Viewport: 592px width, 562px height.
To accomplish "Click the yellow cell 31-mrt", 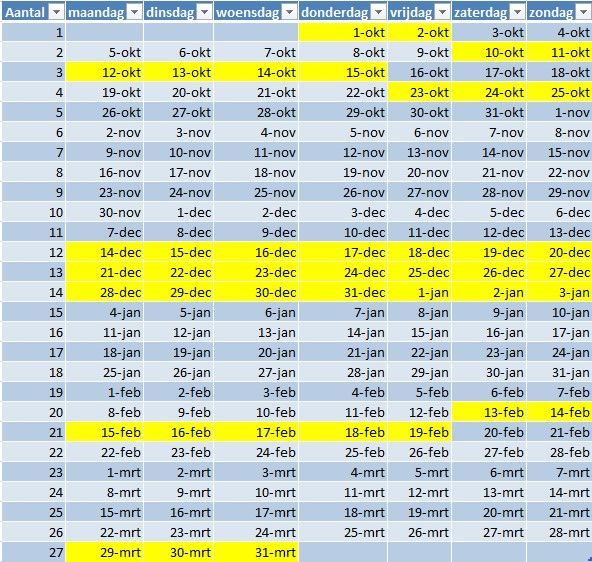I will click(x=256, y=553).
